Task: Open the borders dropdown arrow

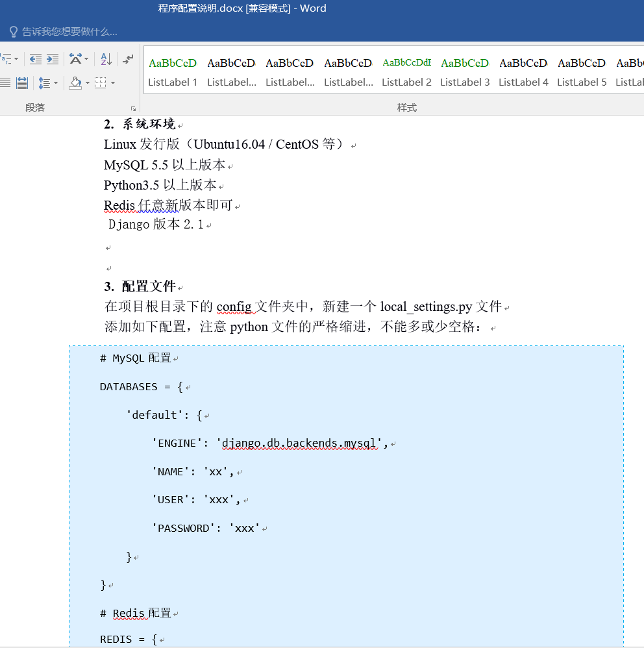Action: coord(113,83)
